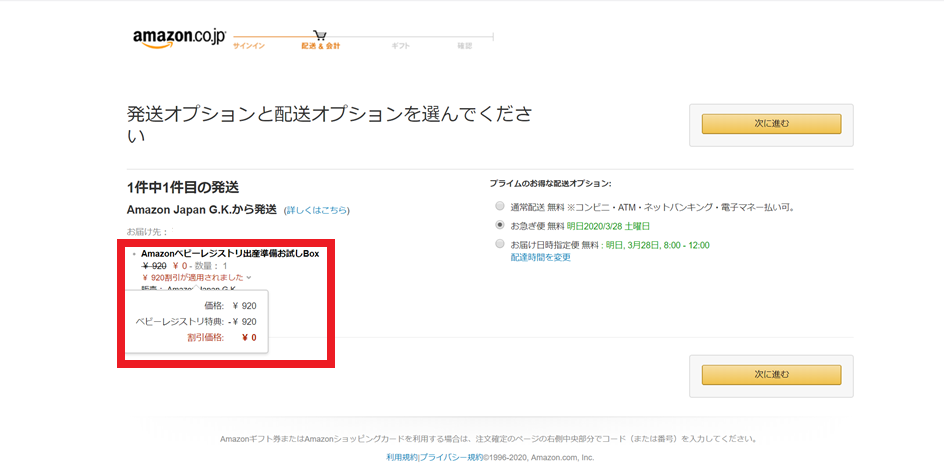This screenshot has height=473, width=944.
Task: Open the 詳しくはこちら link
Action: coord(317,210)
